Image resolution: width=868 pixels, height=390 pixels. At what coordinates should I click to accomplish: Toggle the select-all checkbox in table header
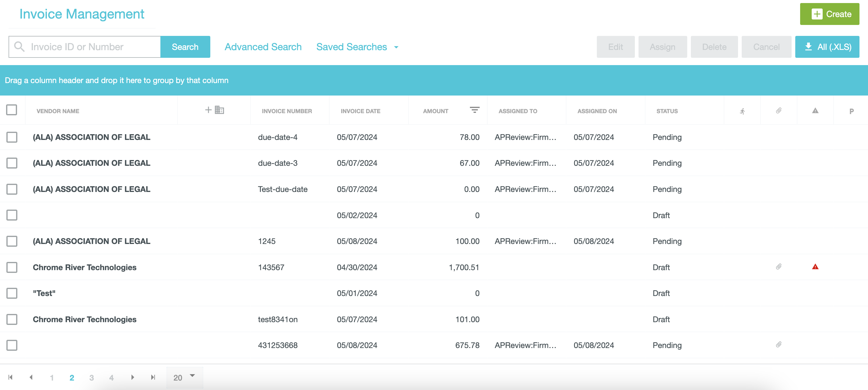12,110
